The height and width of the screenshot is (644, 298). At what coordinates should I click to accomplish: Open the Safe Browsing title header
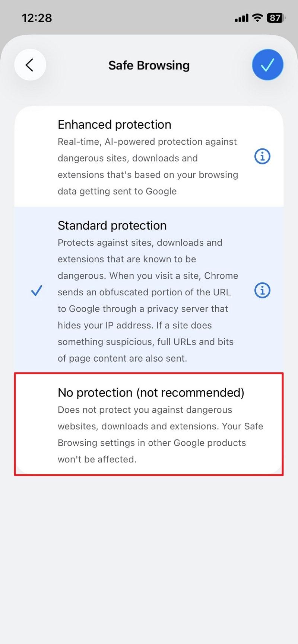click(149, 65)
